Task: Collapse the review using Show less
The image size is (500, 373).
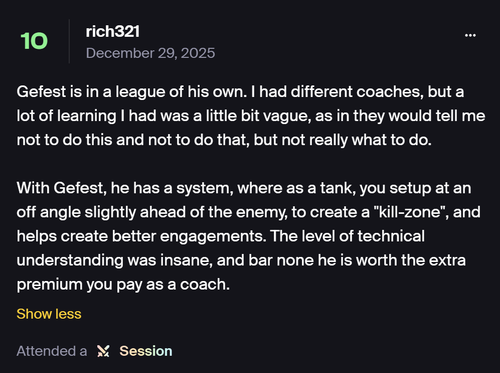Action: 49,314
